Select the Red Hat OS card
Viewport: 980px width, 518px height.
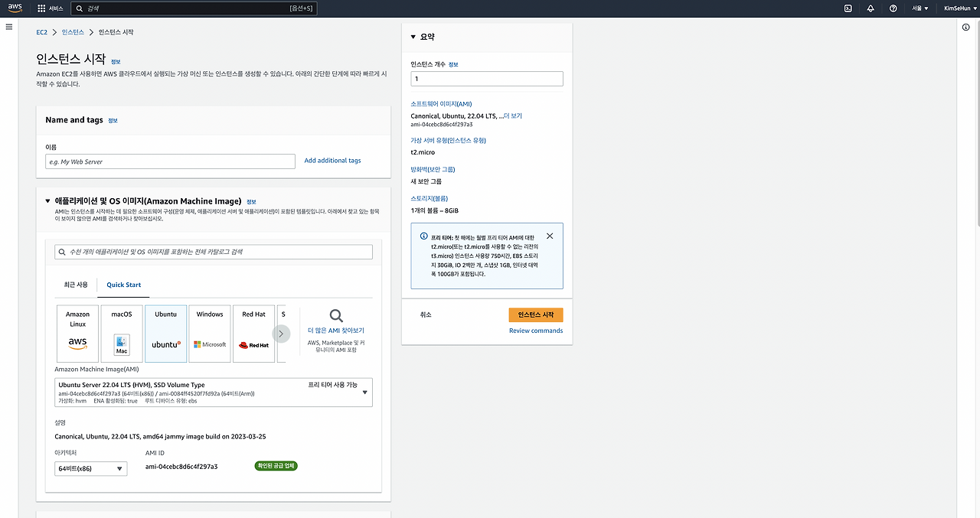pos(253,333)
